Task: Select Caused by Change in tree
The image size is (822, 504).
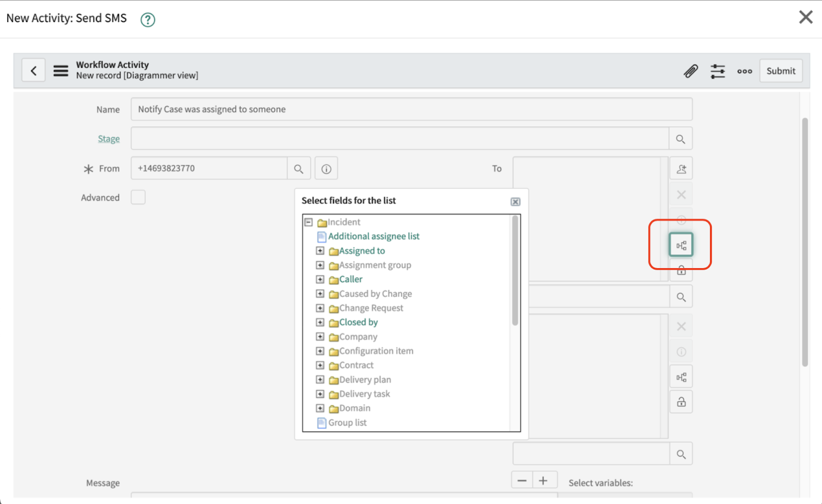Action: [x=376, y=294]
